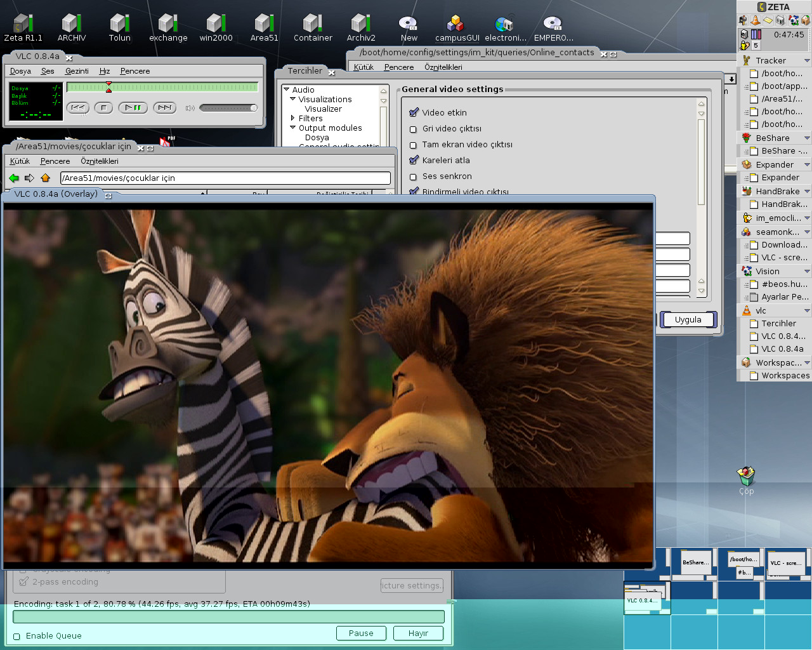Click the Picture settings button
This screenshot has height=650, width=812.
point(412,585)
